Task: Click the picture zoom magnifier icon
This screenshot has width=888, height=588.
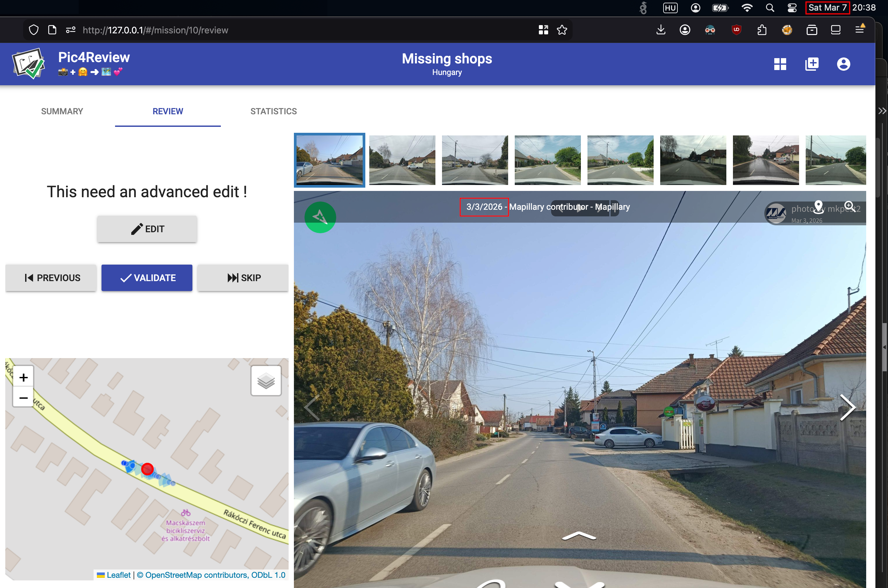Action: pos(850,206)
